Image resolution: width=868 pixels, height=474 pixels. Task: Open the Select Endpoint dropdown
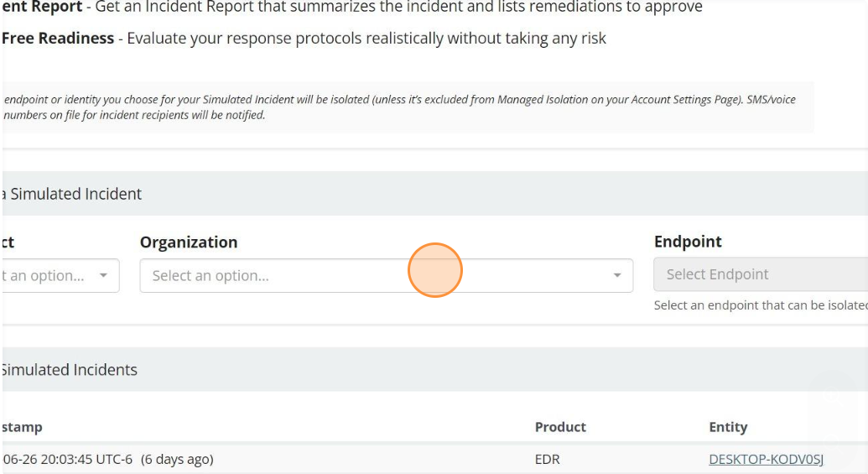[x=759, y=274]
